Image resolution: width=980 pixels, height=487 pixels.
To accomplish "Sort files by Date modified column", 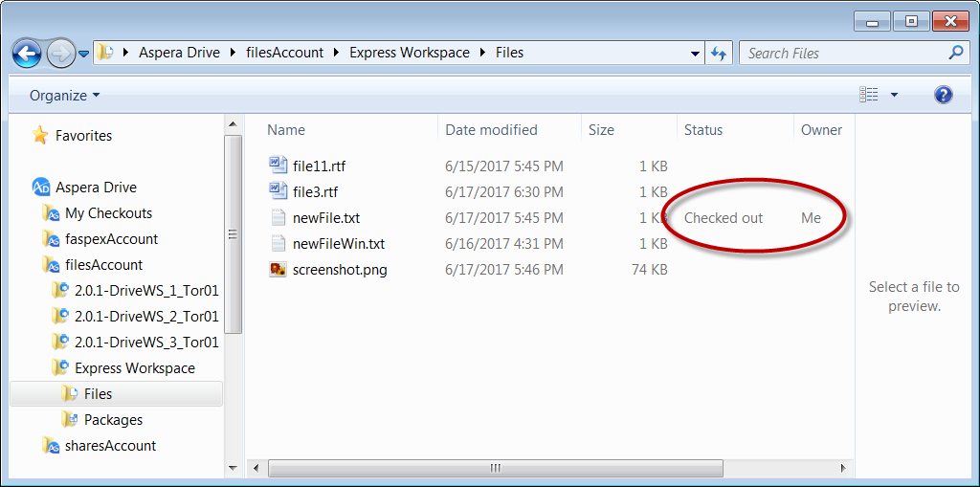I will coord(491,130).
